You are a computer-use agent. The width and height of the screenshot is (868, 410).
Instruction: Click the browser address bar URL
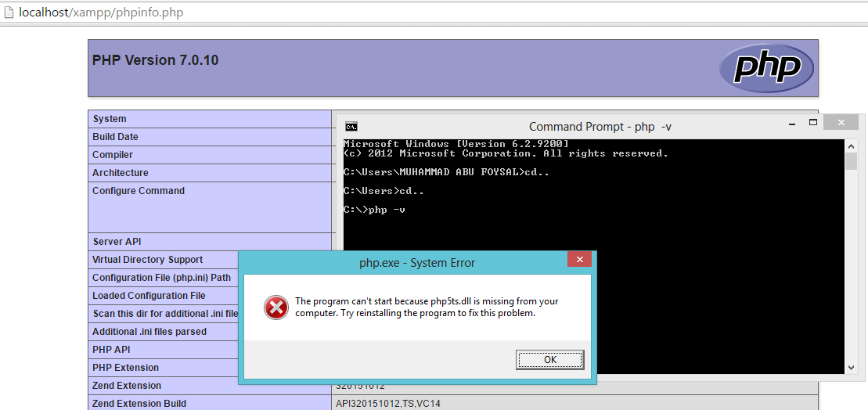[x=101, y=13]
